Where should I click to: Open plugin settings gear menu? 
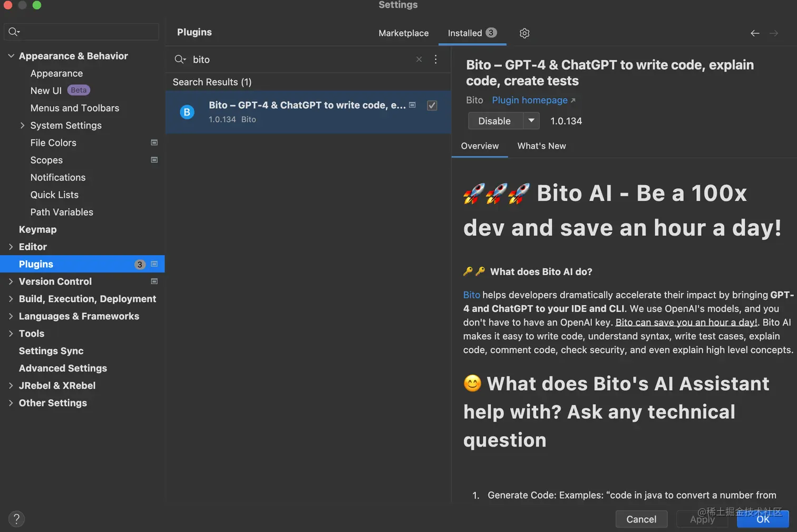point(524,33)
